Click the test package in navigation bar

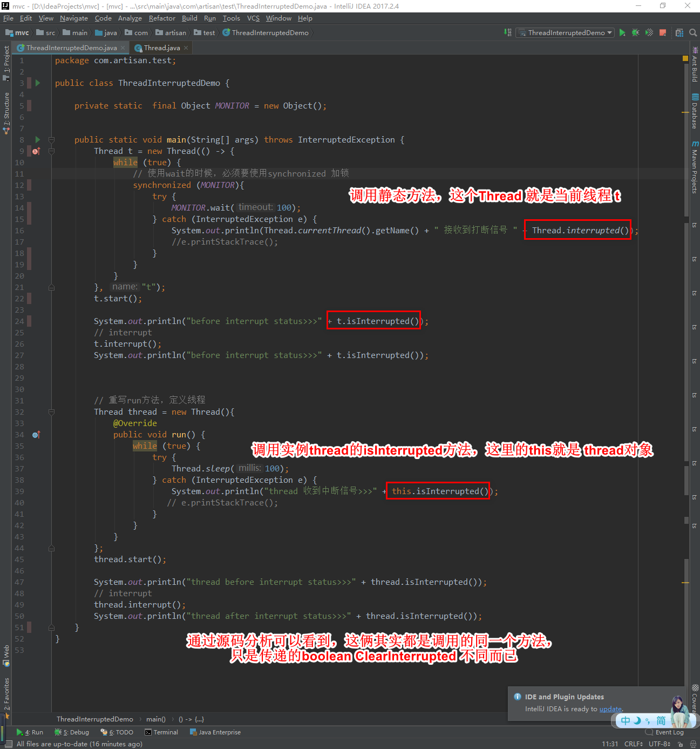pos(205,32)
